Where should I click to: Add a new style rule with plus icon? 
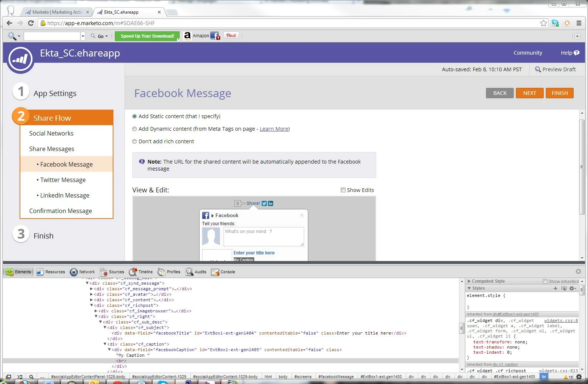click(555, 288)
